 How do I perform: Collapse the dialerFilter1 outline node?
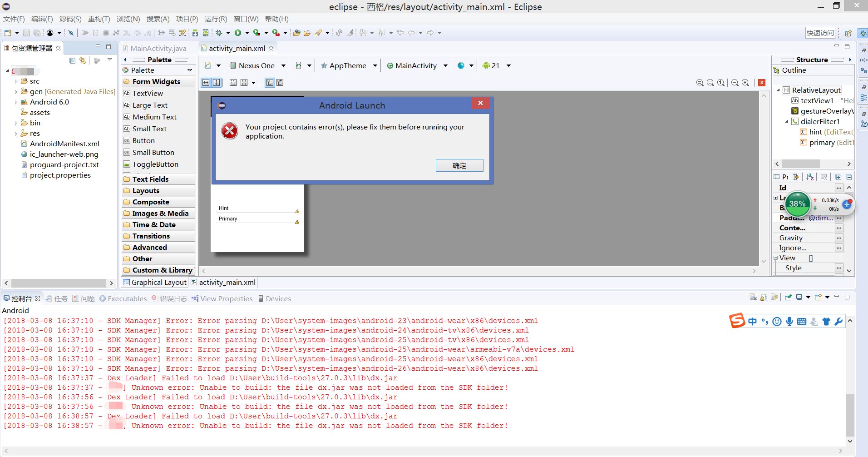click(x=787, y=122)
